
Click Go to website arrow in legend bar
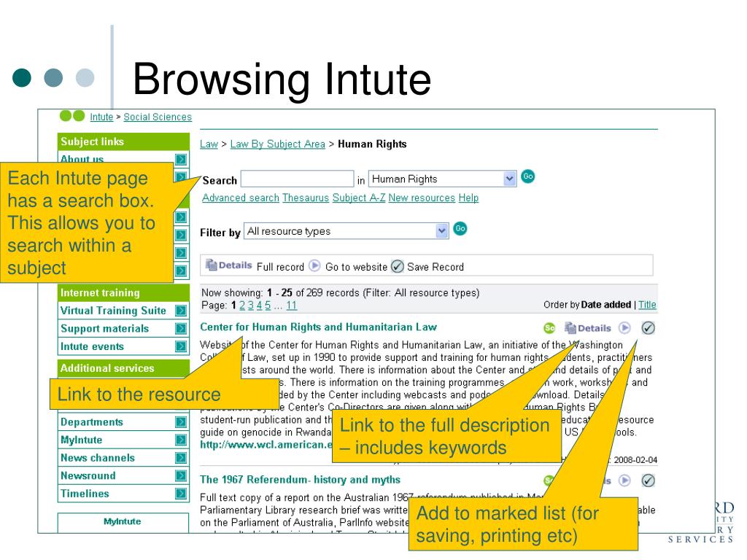pyautogui.click(x=314, y=265)
